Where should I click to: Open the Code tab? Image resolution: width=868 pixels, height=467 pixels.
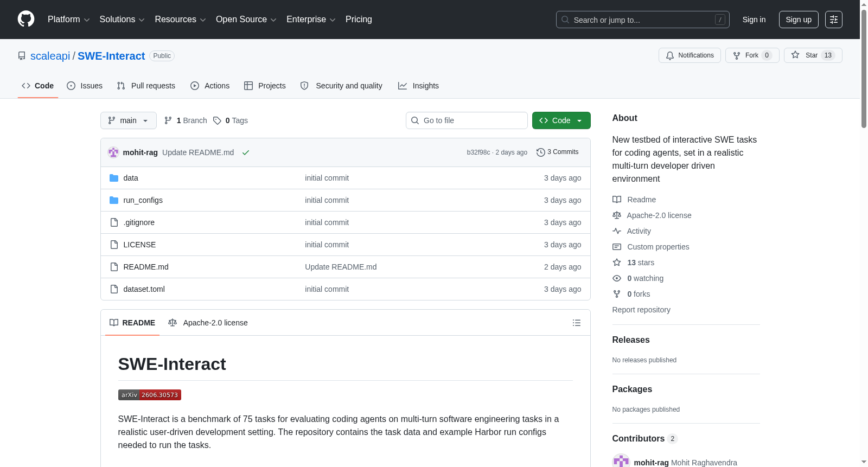pos(38,86)
